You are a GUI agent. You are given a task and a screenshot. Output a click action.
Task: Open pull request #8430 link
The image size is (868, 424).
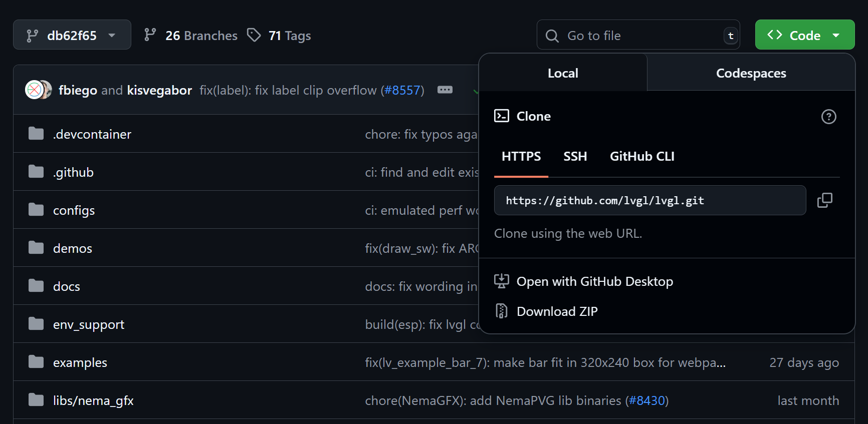(x=647, y=400)
